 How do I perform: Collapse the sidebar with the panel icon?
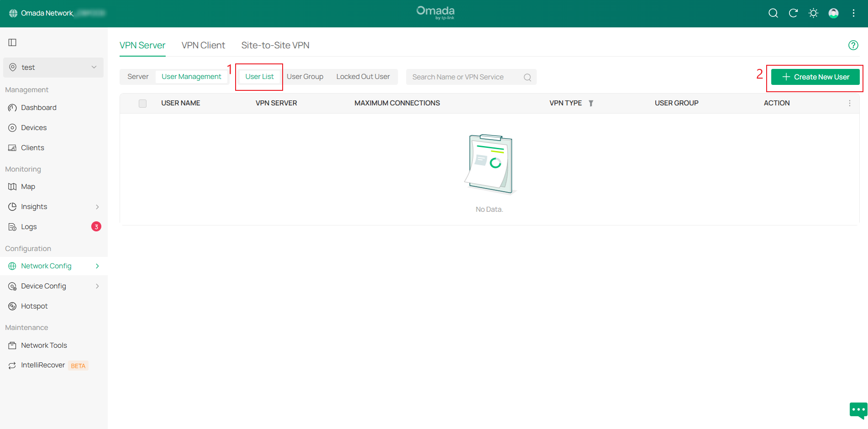[11, 42]
